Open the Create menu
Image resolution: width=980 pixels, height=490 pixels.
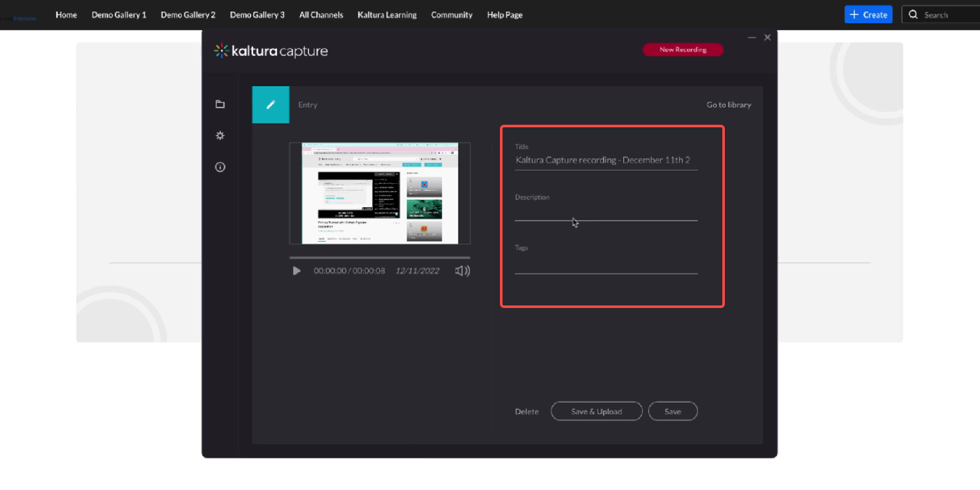pyautogui.click(x=868, y=15)
